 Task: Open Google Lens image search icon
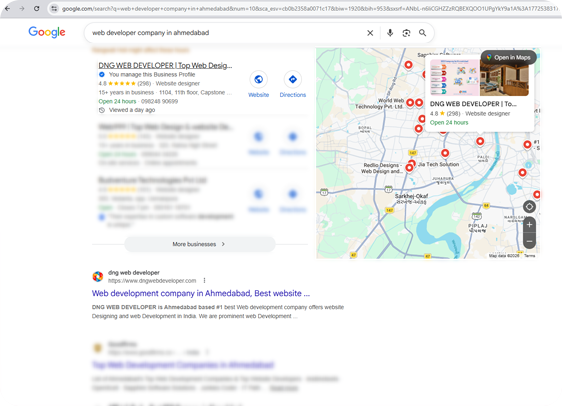[x=406, y=33]
